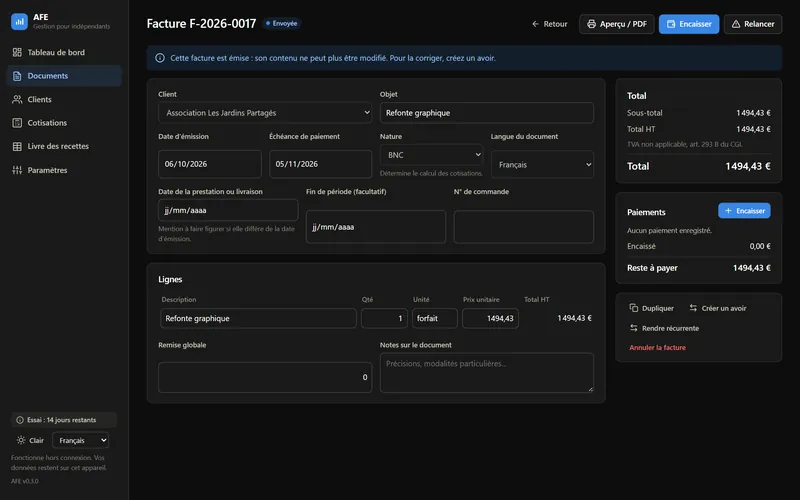
Task: Go to Documents section
Action: click(64, 76)
